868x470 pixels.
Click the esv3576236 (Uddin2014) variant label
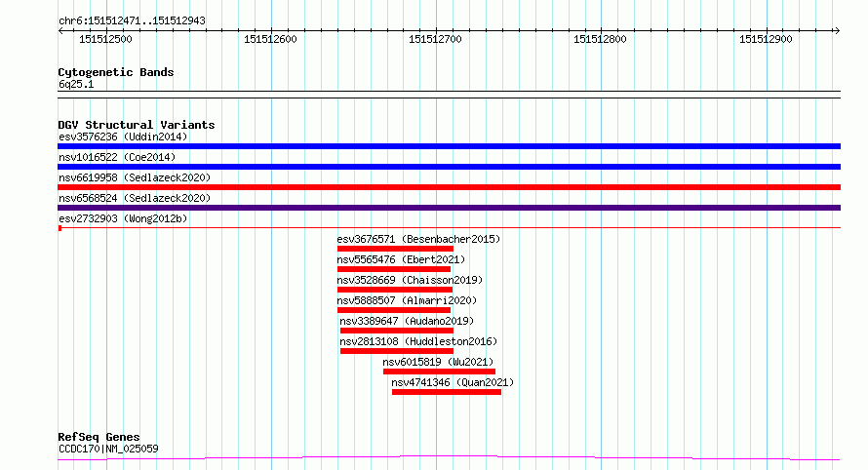(123, 137)
